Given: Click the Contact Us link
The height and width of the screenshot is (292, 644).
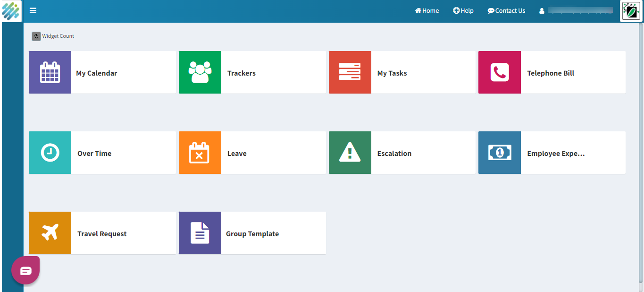Looking at the screenshot, I should tap(506, 10).
